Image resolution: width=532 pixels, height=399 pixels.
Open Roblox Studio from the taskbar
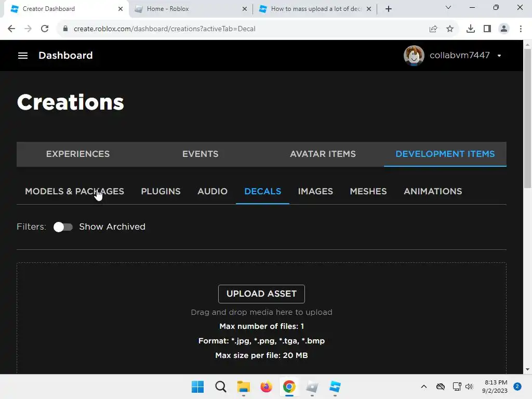(335, 387)
